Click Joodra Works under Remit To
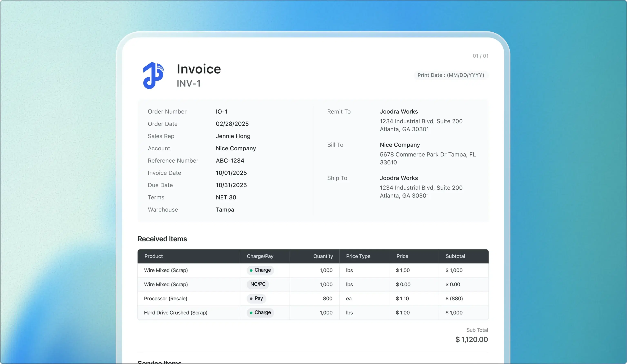Screen dimensions: 627x364 click(x=399, y=111)
